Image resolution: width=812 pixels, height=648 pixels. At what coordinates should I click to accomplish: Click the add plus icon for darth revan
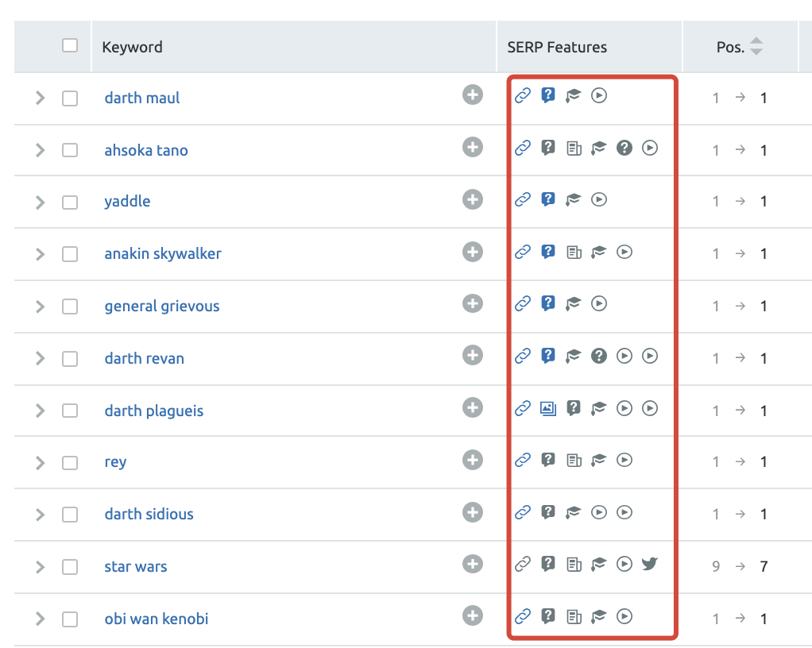[472, 355]
